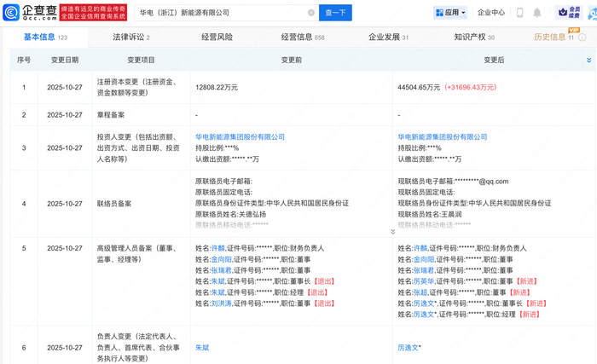
Task: Click the Qcc.com logo icon
Action: click(10, 13)
